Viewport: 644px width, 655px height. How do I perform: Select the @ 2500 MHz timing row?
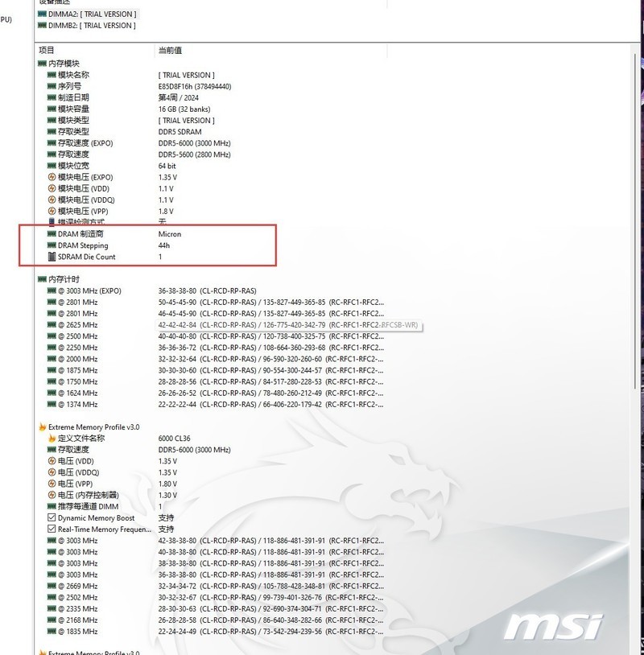click(x=215, y=336)
